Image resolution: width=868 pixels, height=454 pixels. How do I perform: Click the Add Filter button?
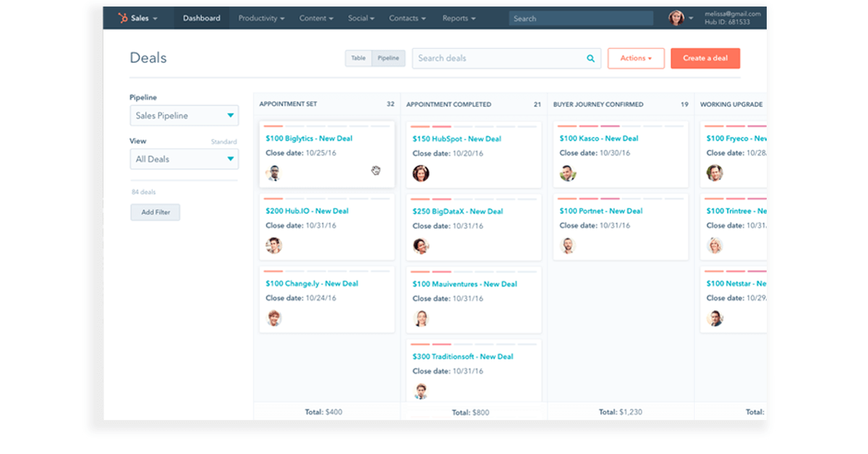click(155, 212)
